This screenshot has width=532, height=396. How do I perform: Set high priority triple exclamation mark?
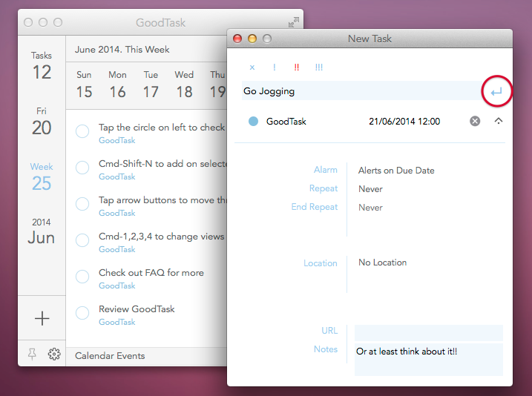tap(319, 67)
